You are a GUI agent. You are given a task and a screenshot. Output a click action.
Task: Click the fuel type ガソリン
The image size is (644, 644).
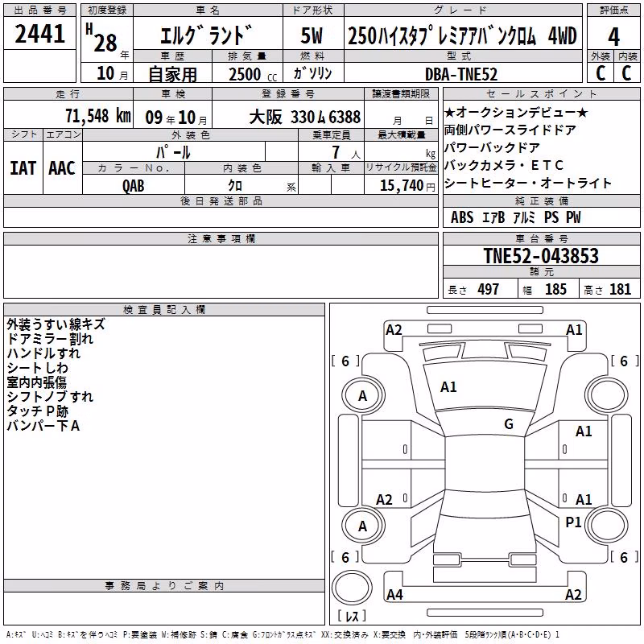coord(312,73)
